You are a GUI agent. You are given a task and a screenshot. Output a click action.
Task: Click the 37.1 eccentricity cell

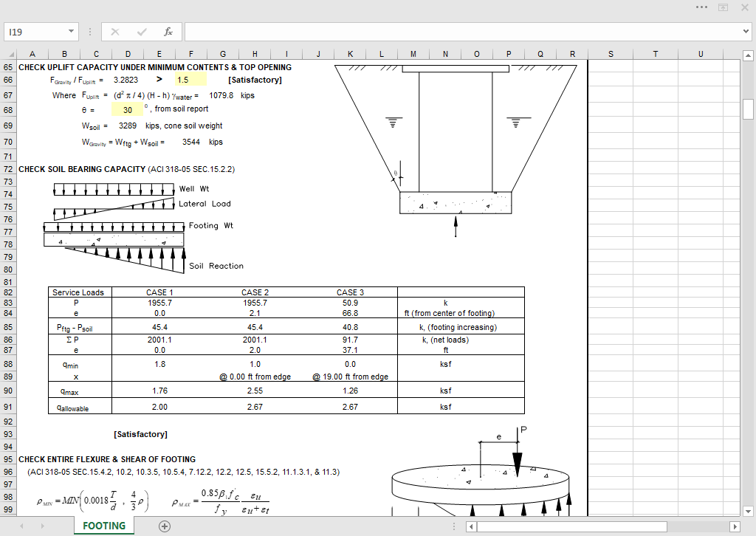click(x=350, y=351)
